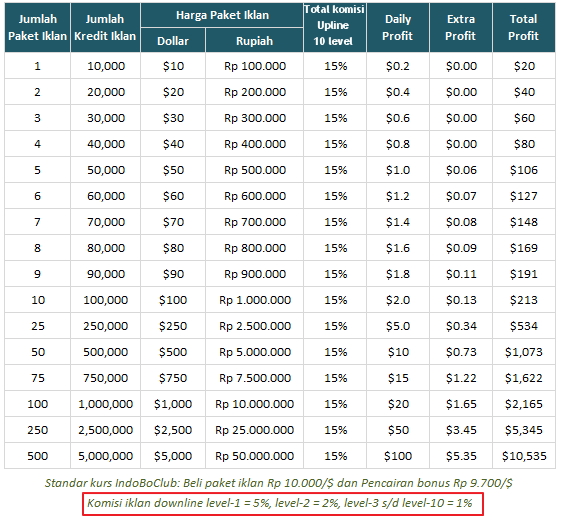
Task: Select the Standar kurs IndoBoClub text line
Action: [x=278, y=483]
